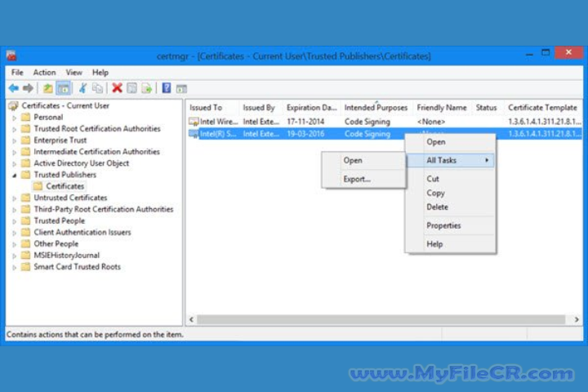Click the 19-03-2016 expiration date cell
This screenshot has height=392, width=588.
coord(305,134)
